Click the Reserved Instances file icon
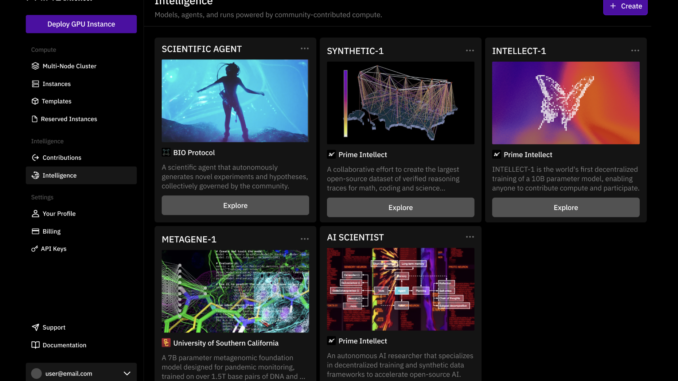 point(35,119)
